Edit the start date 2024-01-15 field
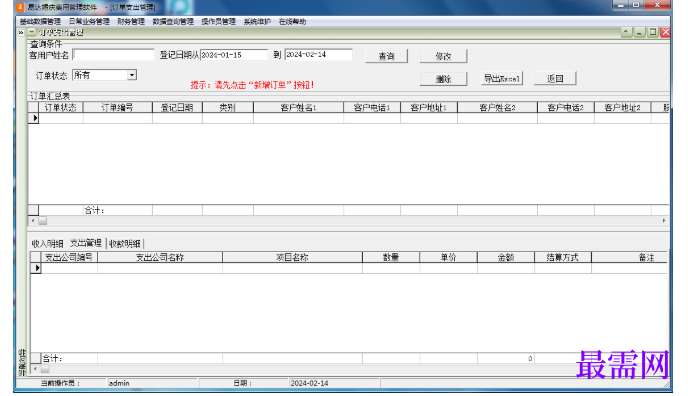 [233, 55]
